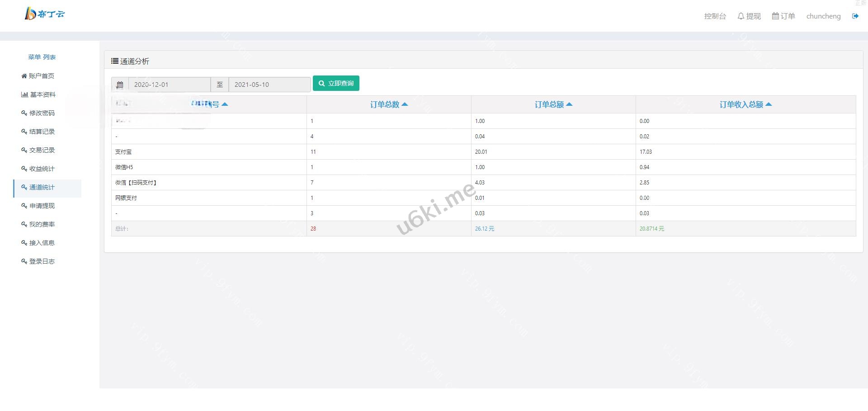
Task: Select 交易记录 from sidebar menu
Action: pyautogui.click(x=38, y=150)
